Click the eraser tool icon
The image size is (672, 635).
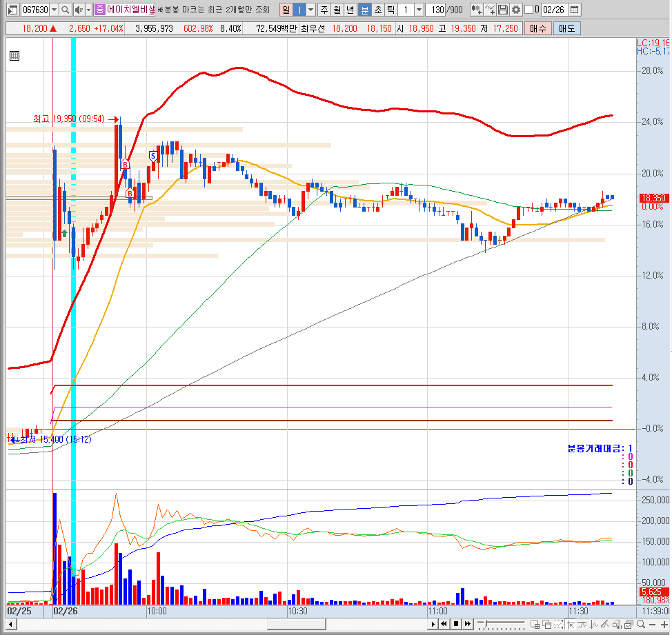click(617, 624)
